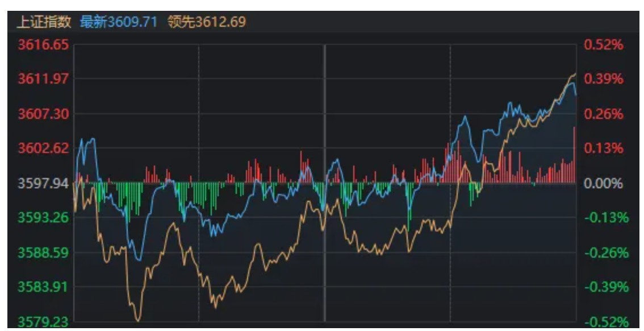Select the 3597.94 baseline price label
The height and width of the screenshot is (331, 644).
click(43, 183)
